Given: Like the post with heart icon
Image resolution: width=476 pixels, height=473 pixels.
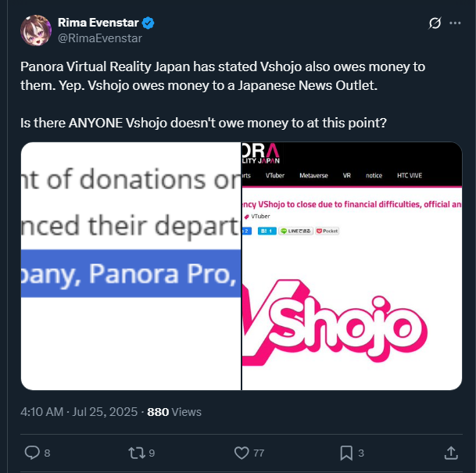Looking at the screenshot, I should [x=242, y=453].
